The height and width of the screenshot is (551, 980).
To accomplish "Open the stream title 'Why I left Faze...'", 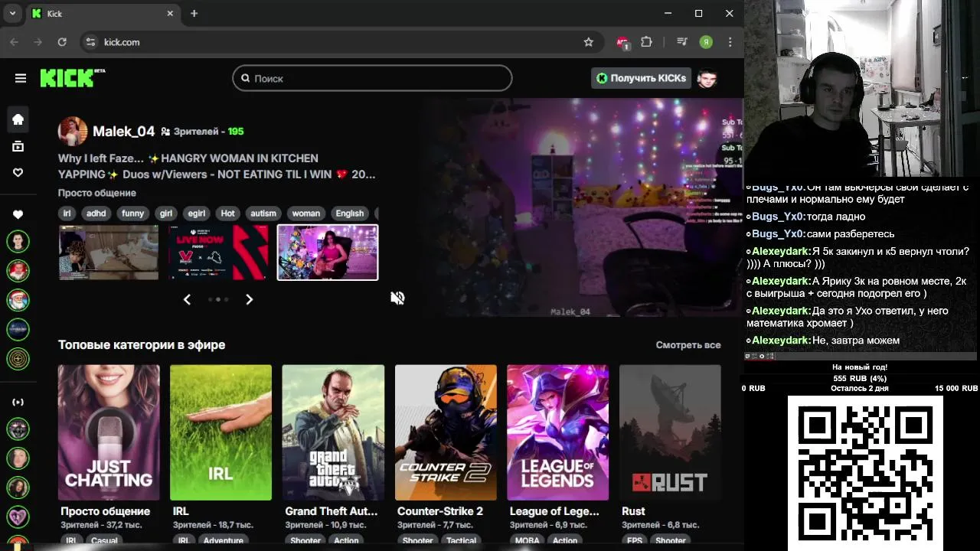I will (x=217, y=166).
